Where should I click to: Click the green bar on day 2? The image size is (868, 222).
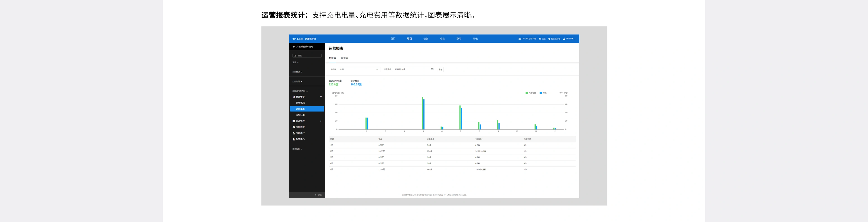coord(366,124)
